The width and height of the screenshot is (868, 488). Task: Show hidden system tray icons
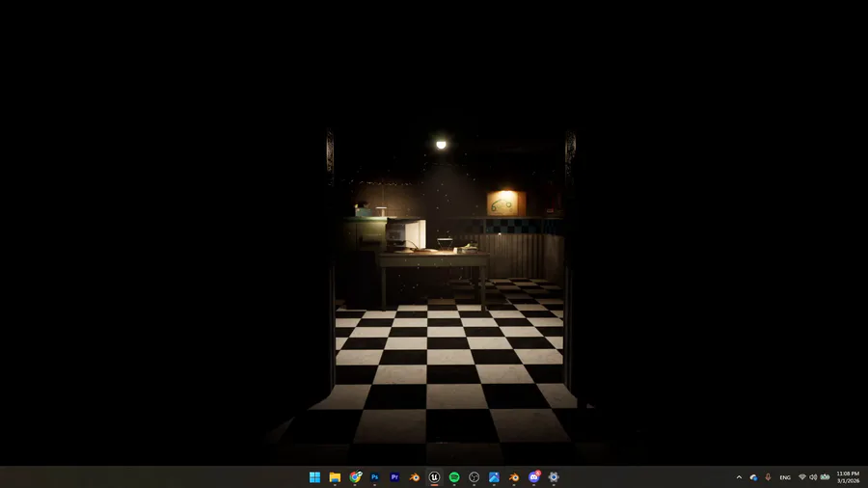pyautogui.click(x=739, y=477)
